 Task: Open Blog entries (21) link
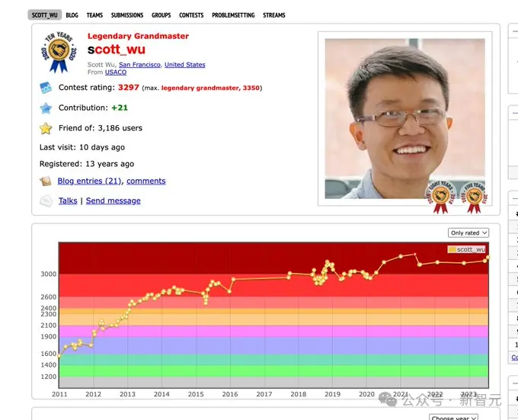pyautogui.click(x=89, y=181)
